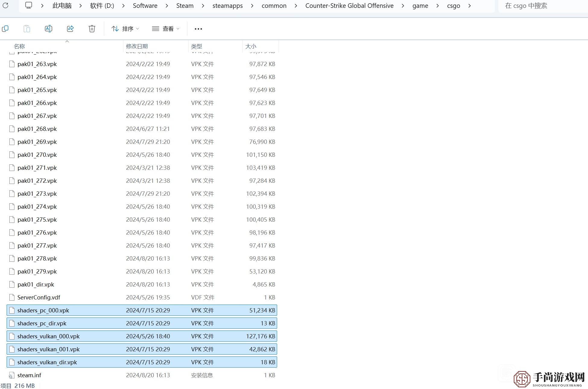Select pak01_279.vpk file name
Screen dimensions: 588x389
pyautogui.click(x=37, y=271)
